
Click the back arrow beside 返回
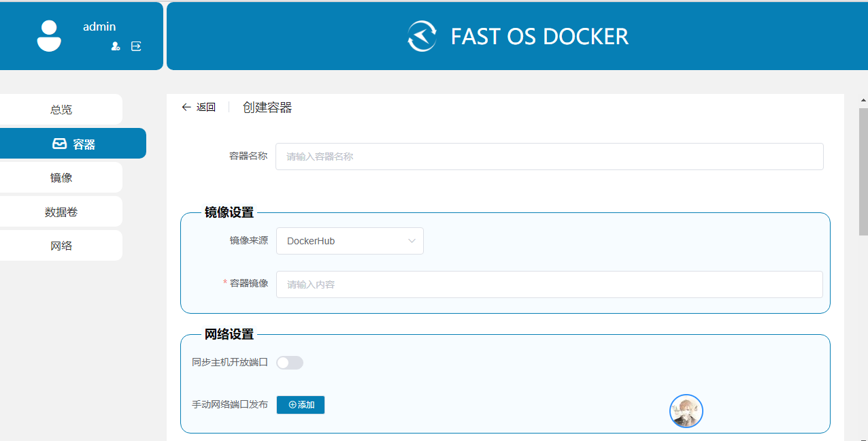(x=186, y=107)
